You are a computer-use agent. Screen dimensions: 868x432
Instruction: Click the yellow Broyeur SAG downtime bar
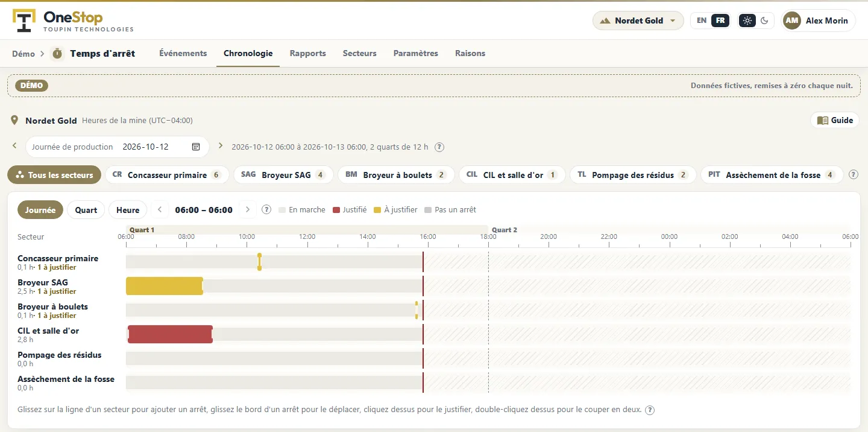point(164,286)
